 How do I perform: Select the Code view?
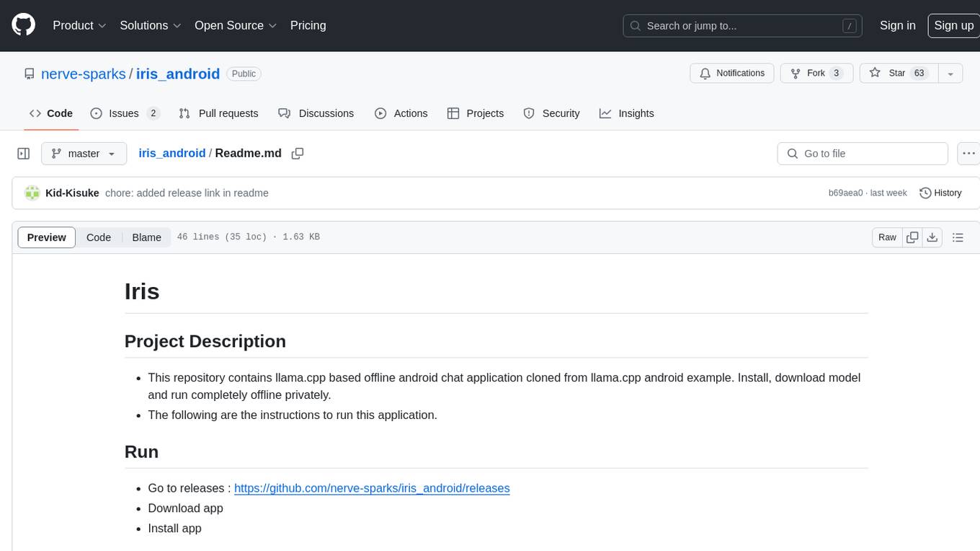[99, 237]
